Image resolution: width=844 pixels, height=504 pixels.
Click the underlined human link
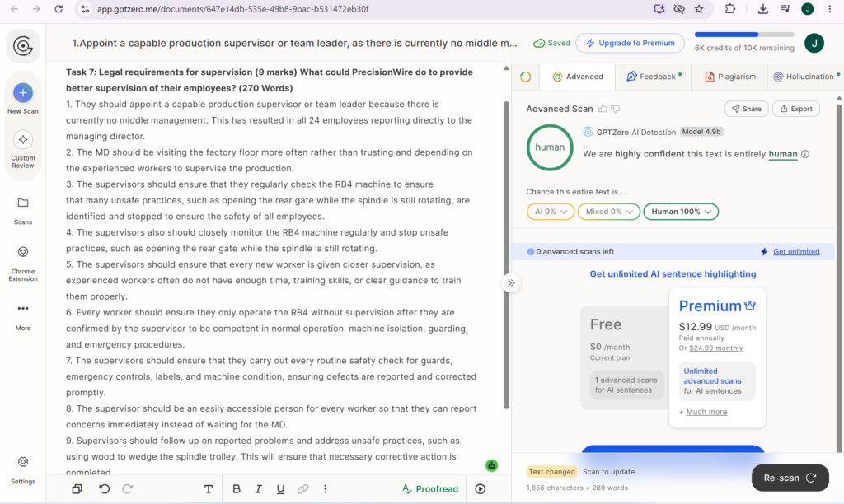[783, 154]
